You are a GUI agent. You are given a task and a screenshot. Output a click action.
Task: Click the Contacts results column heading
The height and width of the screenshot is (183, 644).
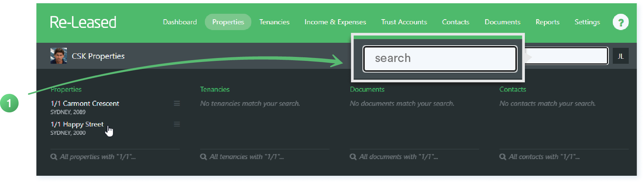tap(513, 89)
